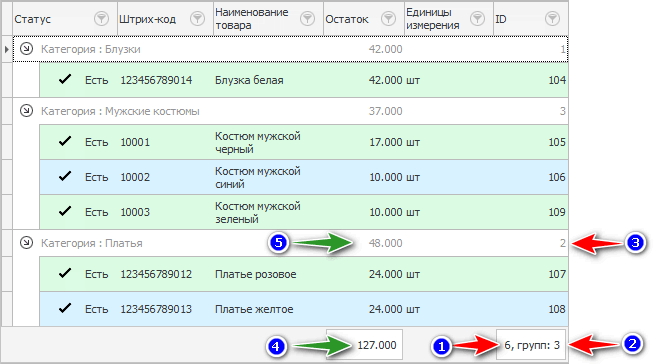Select the Блузка белая product name
The width and height of the screenshot is (656, 364).
pyautogui.click(x=249, y=80)
